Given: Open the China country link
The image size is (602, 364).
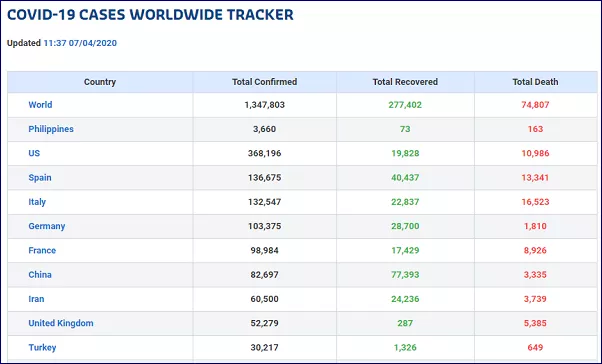Looking at the screenshot, I should (x=40, y=275).
